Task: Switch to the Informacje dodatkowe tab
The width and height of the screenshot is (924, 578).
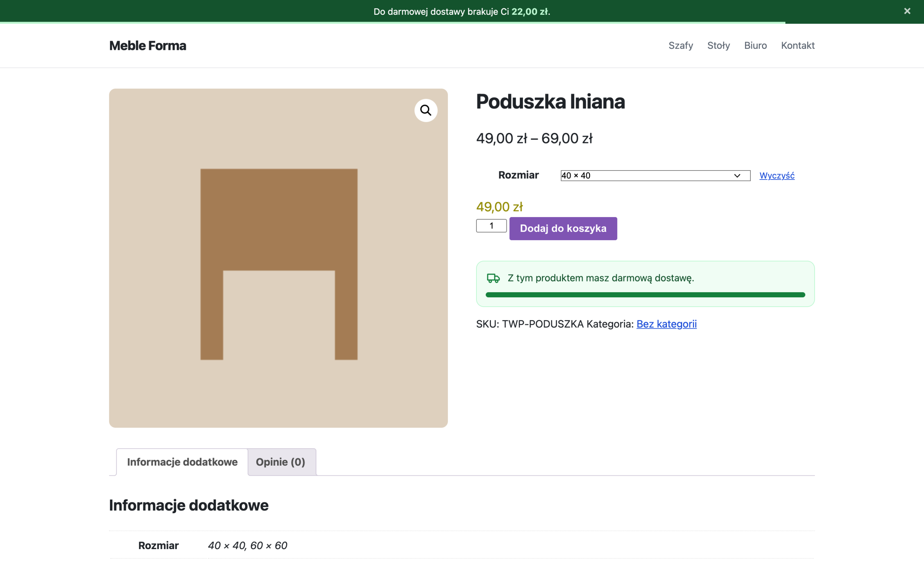Action: 182,462
